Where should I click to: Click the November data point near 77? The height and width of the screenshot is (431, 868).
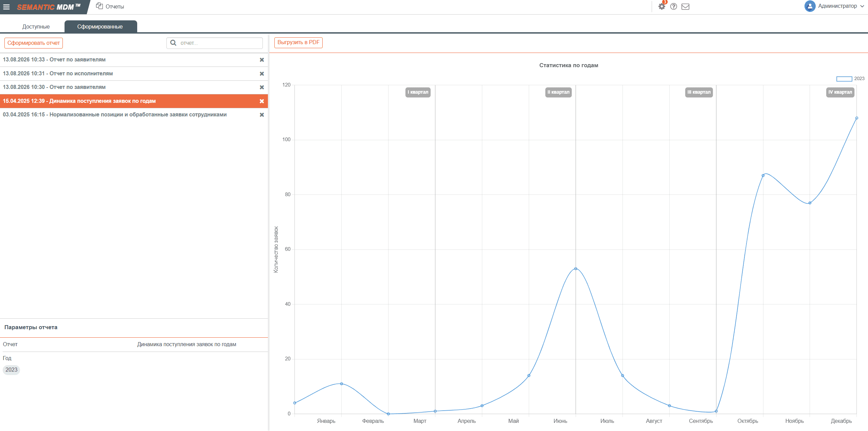point(810,203)
